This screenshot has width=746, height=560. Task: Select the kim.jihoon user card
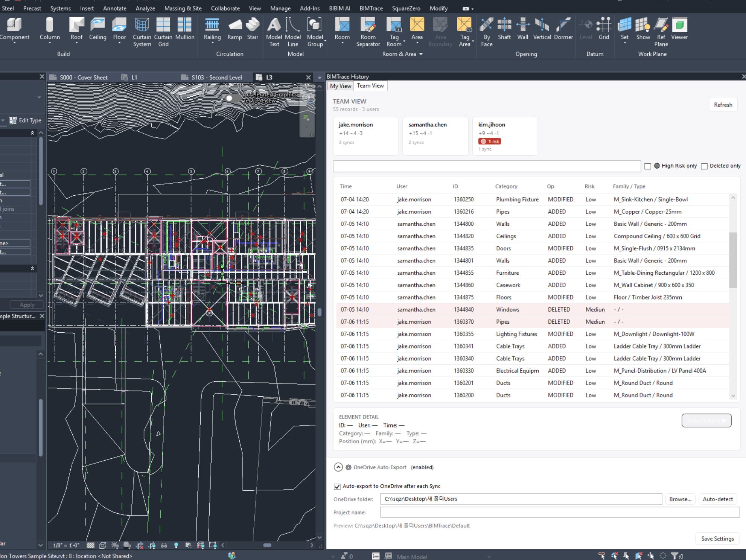(505, 136)
